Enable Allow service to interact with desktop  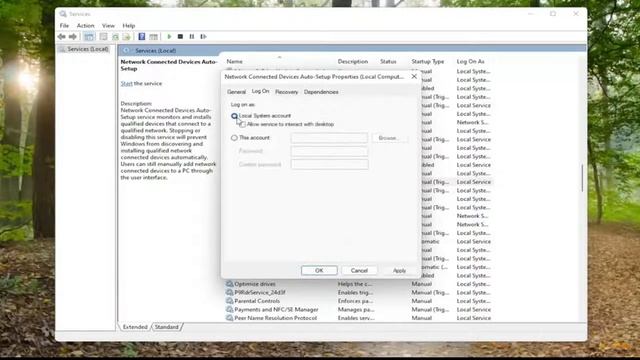pos(243,124)
